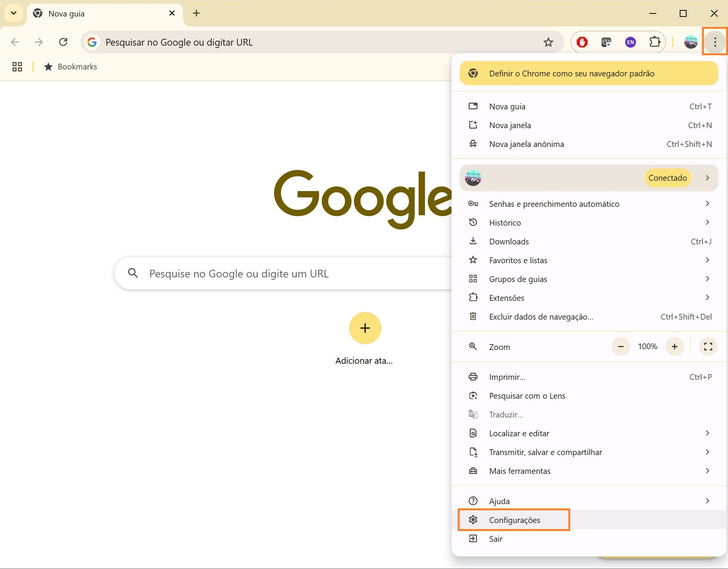Viewport: 728px width, 569px height.
Task: Click the Chrome favicon on the Nova guia tab
Action: pos(38,13)
